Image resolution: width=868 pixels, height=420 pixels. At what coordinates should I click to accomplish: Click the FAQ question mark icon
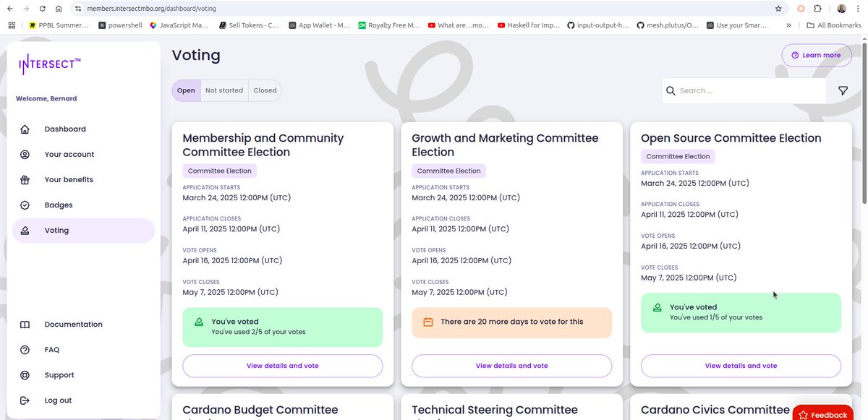click(x=25, y=350)
